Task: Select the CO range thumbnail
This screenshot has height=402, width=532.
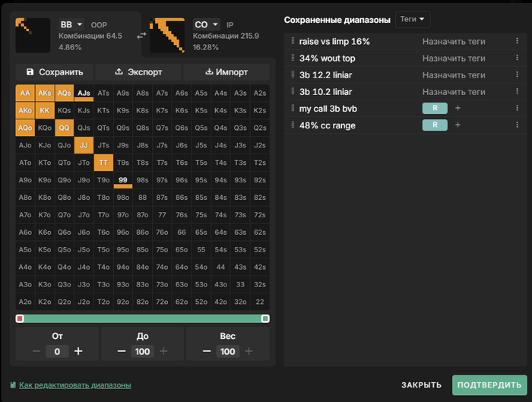Action: click(x=167, y=35)
